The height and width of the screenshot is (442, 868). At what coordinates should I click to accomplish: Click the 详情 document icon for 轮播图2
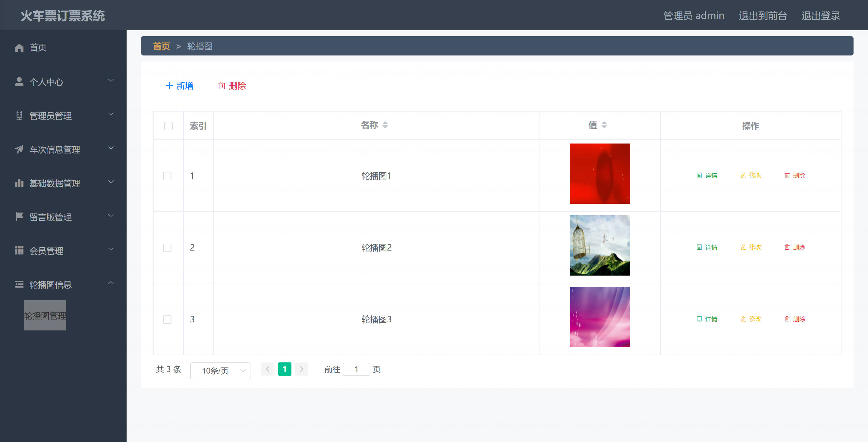[x=699, y=247]
